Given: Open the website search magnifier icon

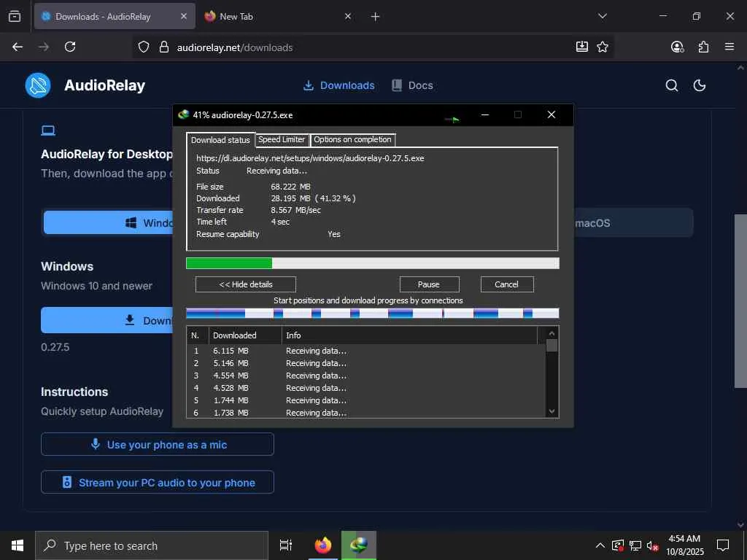Looking at the screenshot, I should pos(672,85).
